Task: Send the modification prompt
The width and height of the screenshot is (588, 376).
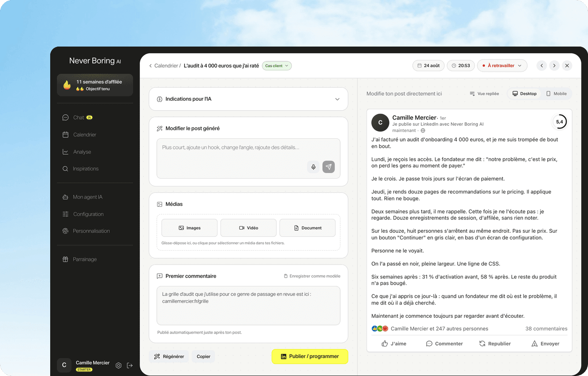Action: tap(329, 167)
